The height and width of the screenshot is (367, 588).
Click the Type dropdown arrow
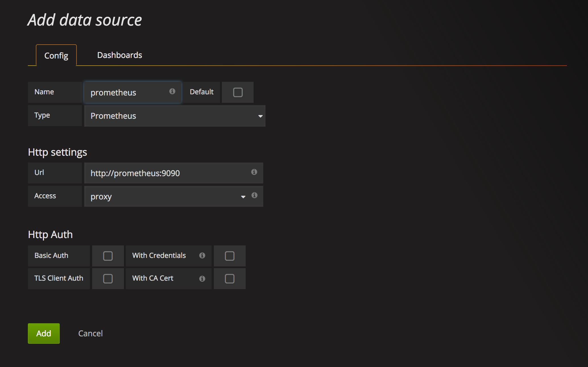[x=260, y=116]
